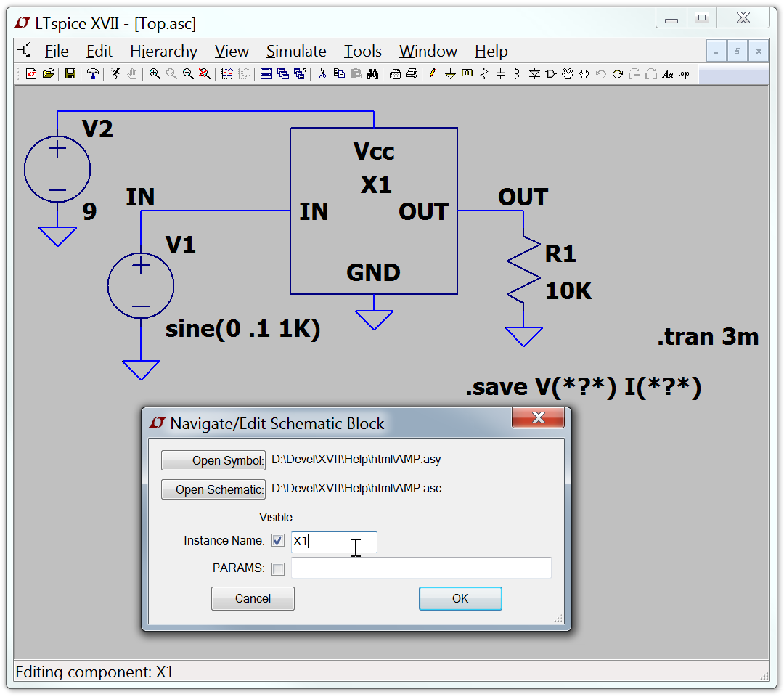This screenshot has height=697, width=784.
Task: Click the PARAMS text field
Action: [421, 568]
